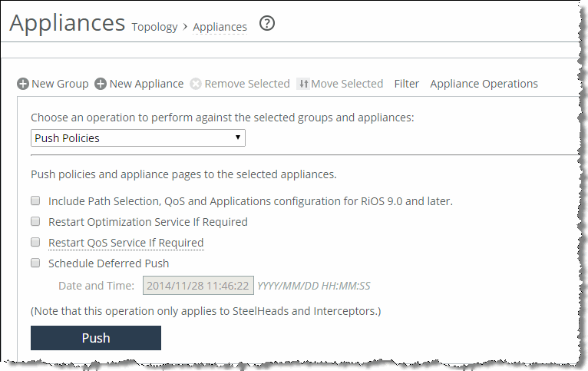Click the Remove Selected X icon
The width and height of the screenshot is (588, 371).
pyautogui.click(x=196, y=84)
